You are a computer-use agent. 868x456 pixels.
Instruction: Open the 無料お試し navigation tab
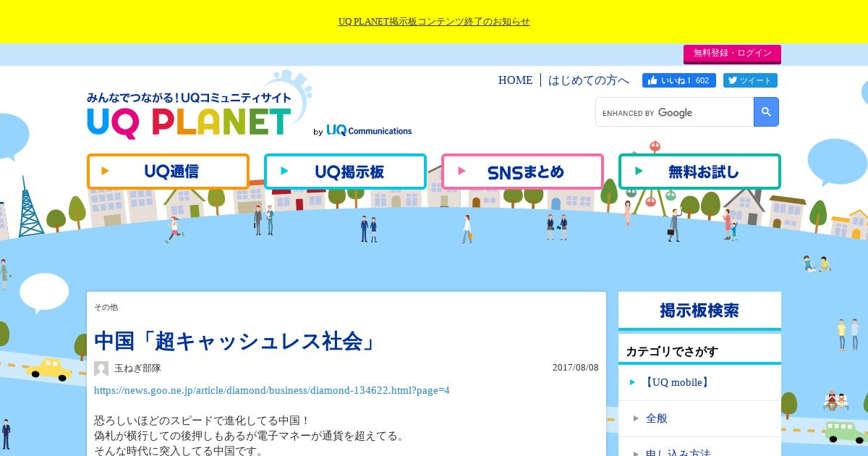click(x=699, y=172)
